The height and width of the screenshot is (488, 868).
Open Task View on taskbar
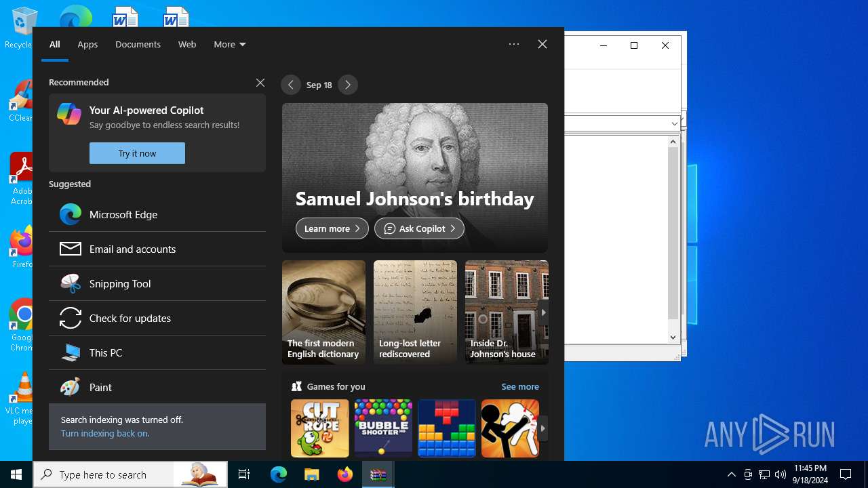[244, 474]
